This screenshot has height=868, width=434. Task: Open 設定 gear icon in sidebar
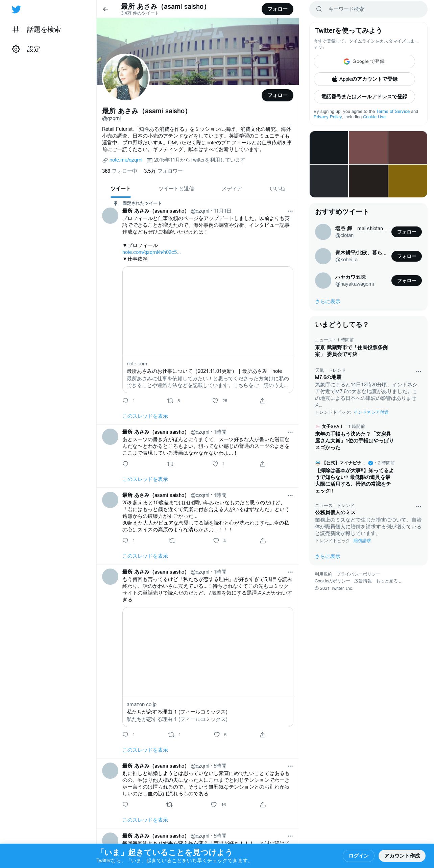tap(16, 49)
